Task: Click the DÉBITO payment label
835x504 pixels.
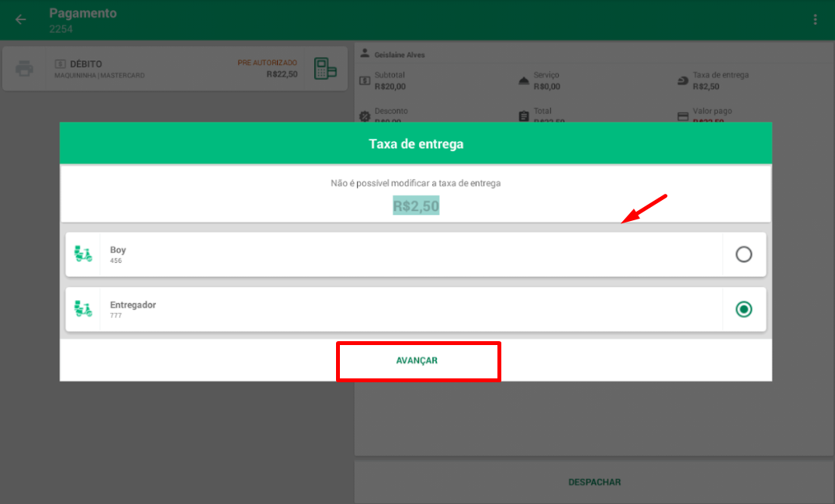Action: [x=85, y=64]
